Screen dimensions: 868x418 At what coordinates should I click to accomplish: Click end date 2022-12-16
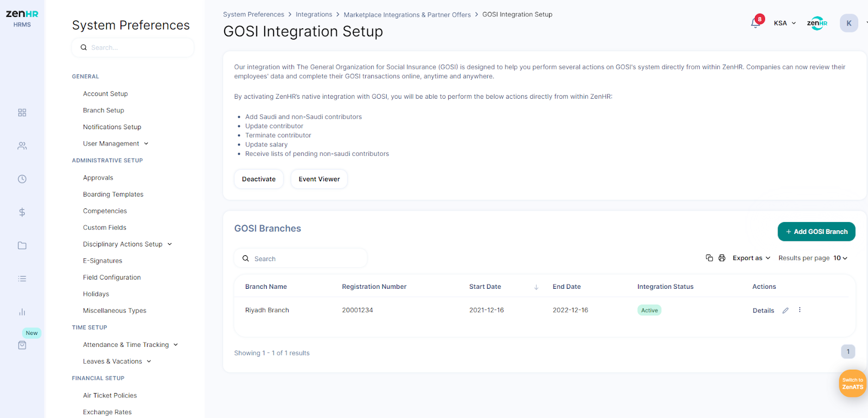click(570, 311)
